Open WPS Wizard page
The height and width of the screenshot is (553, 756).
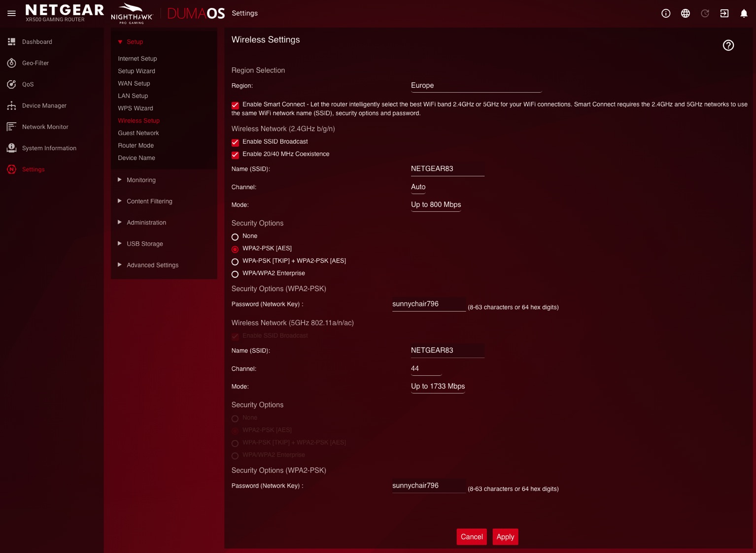tap(136, 108)
